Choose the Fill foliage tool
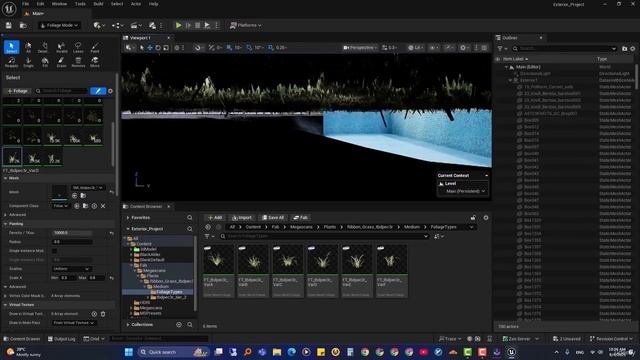Viewport: 640px width, 360px height. [45, 62]
